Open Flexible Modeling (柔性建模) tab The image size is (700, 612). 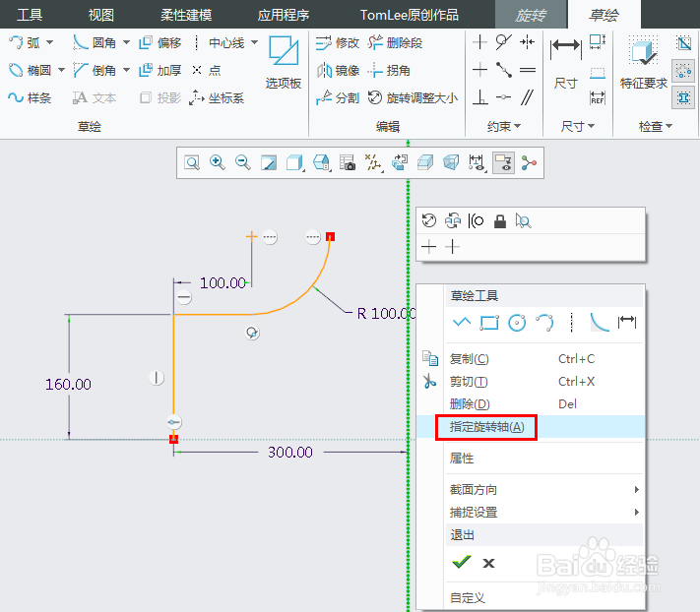point(186,15)
